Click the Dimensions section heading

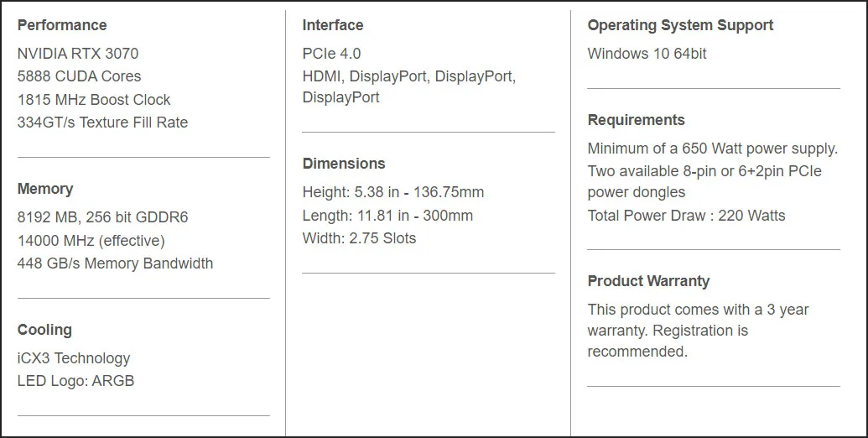pyautogui.click(x=344, y=164)
